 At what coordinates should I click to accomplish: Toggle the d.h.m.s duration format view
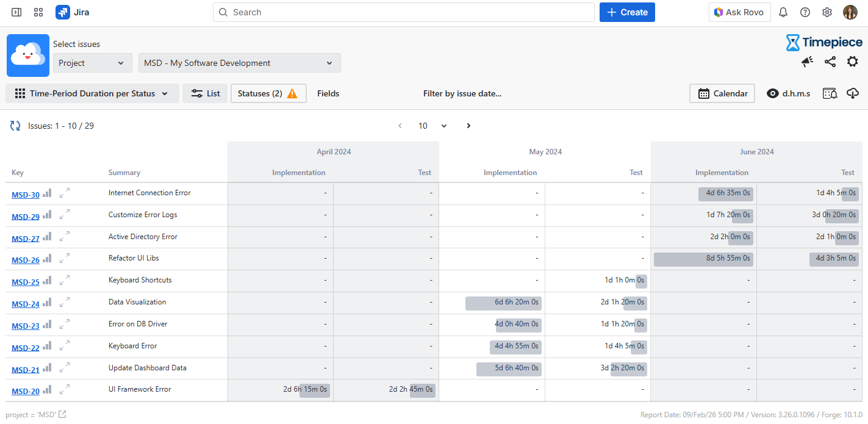point(788,93)
